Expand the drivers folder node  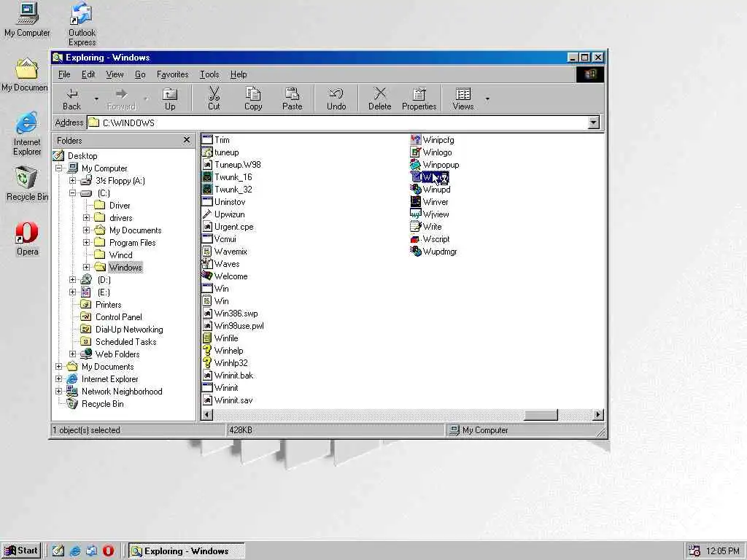(86, 217)
